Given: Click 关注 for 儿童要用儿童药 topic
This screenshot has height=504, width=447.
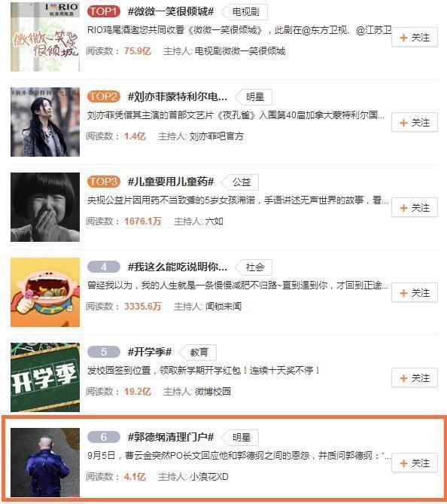Looking at the screenshot, I should tap(414, 208).
